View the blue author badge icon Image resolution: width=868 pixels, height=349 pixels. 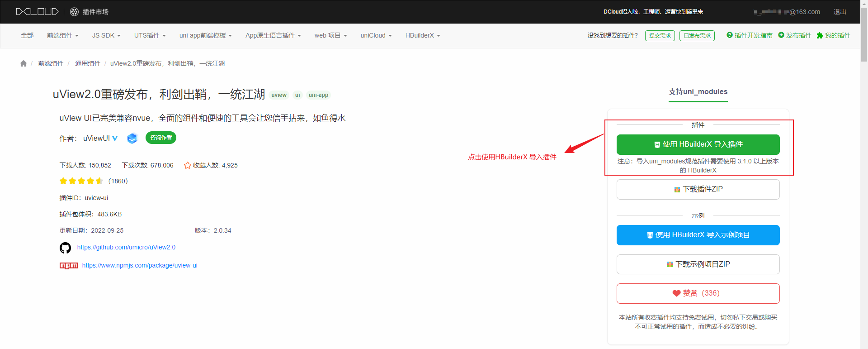point(132,138)
